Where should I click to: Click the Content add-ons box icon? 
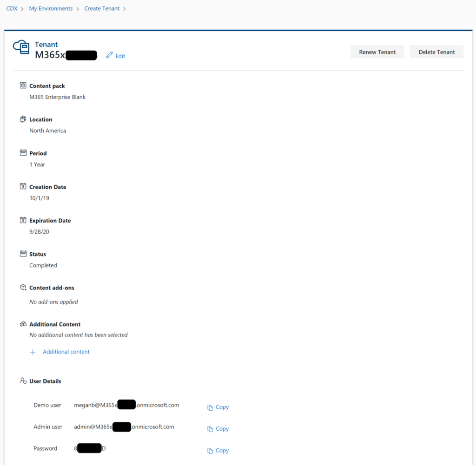pos(23,287)
